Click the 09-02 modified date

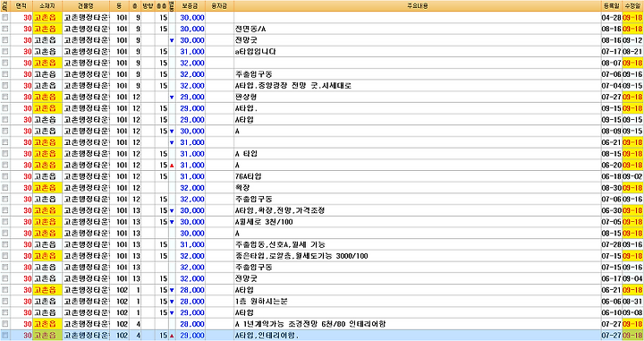[x=632, y=176]
